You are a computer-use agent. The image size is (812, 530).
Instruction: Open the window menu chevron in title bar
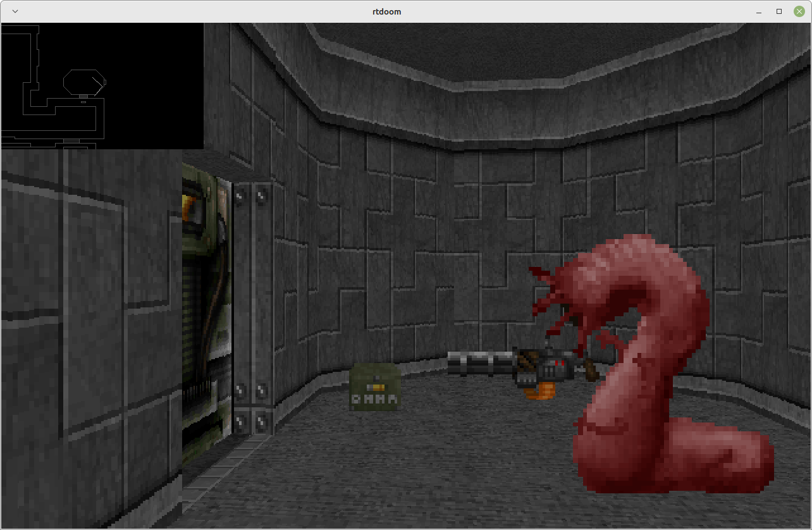(15, 11)
